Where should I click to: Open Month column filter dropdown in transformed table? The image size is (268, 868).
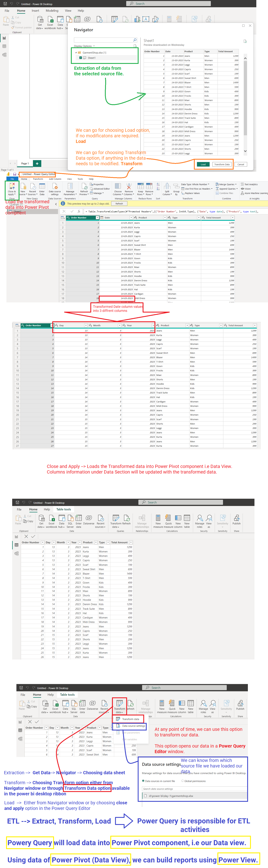click(119, 326)
